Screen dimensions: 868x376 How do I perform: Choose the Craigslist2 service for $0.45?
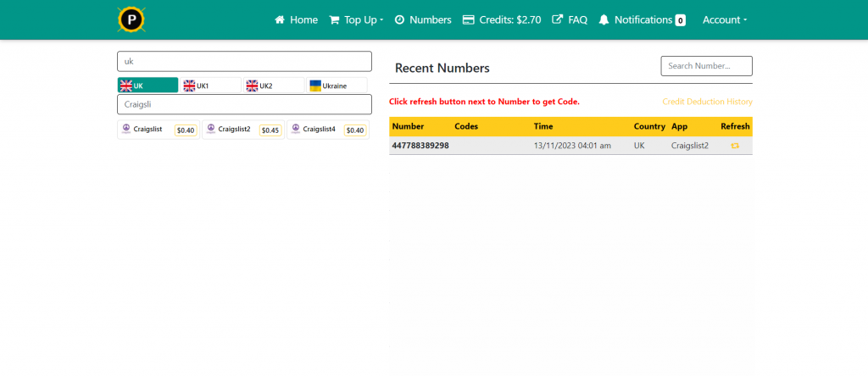(243, 130)
